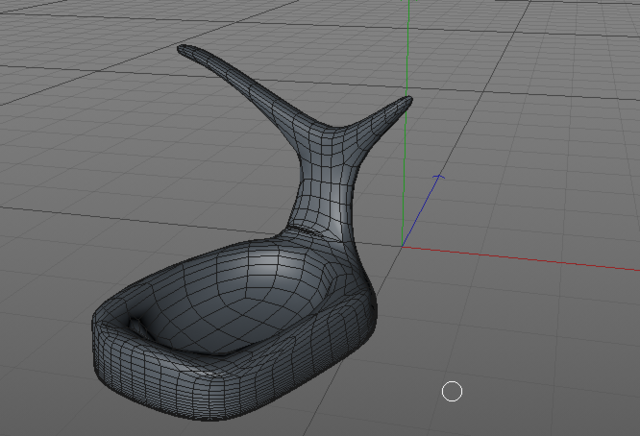Click the world origin where axes meet
This screenshot has width=640, height=436.
[x=402, y=246]
